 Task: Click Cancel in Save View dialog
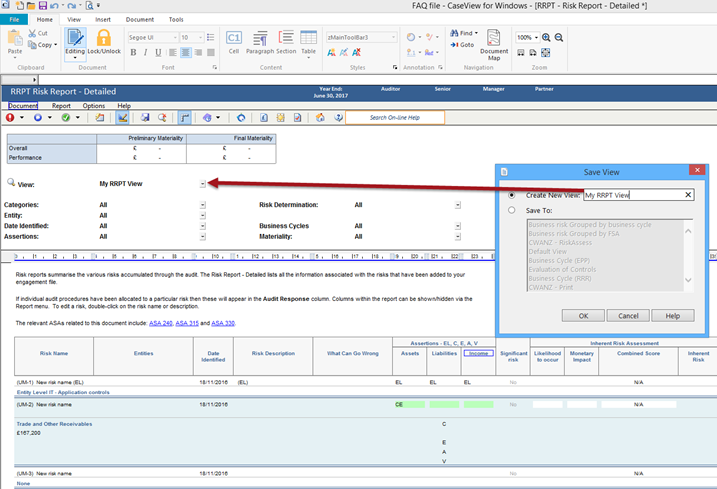(628, 316)
